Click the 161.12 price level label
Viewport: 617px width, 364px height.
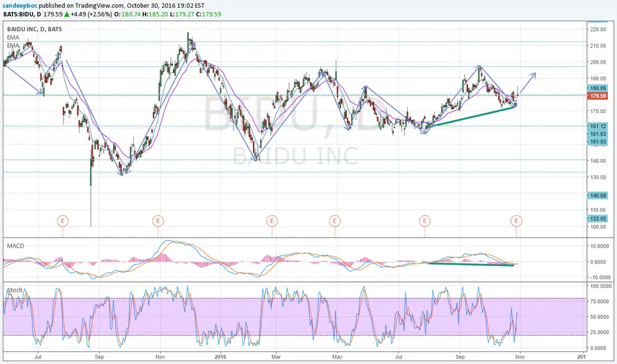point(597,126)
